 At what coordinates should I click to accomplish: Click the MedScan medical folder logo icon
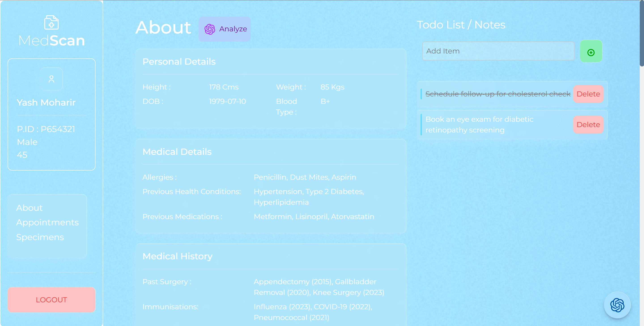coord(51,23)
